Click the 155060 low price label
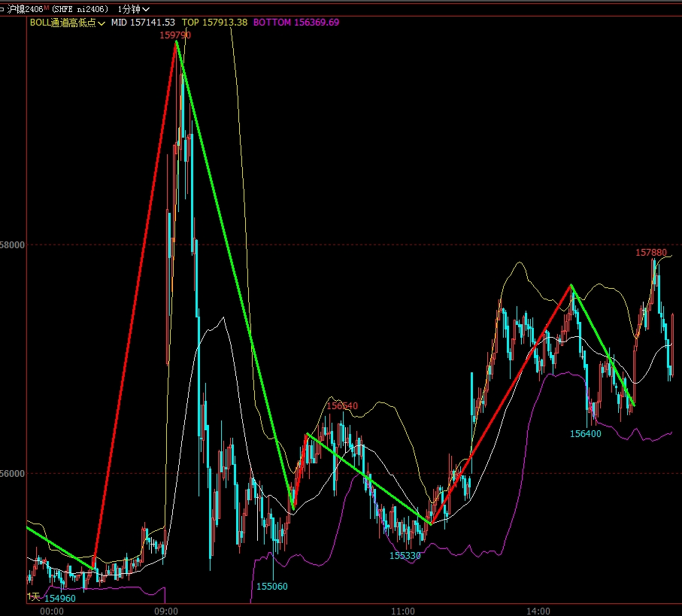 (x=272, y=586)
